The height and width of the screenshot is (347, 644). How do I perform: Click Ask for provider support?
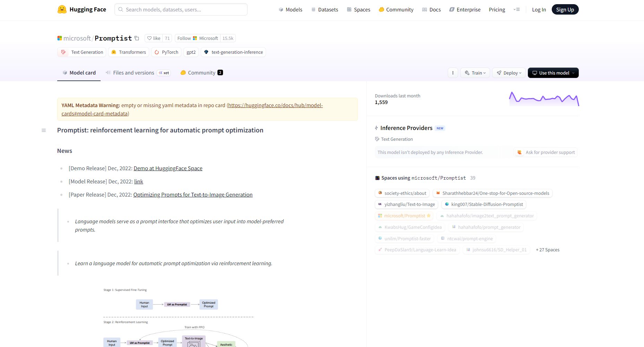pos(546,152)
